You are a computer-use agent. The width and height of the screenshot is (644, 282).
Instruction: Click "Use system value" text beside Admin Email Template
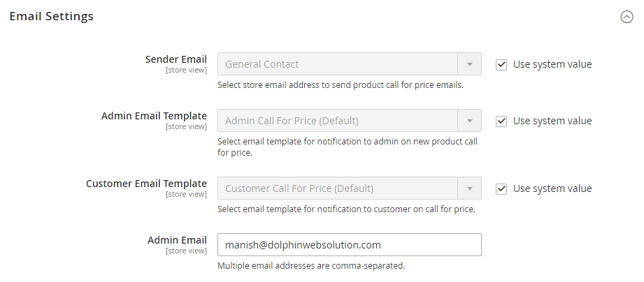(x=552, y=121)
